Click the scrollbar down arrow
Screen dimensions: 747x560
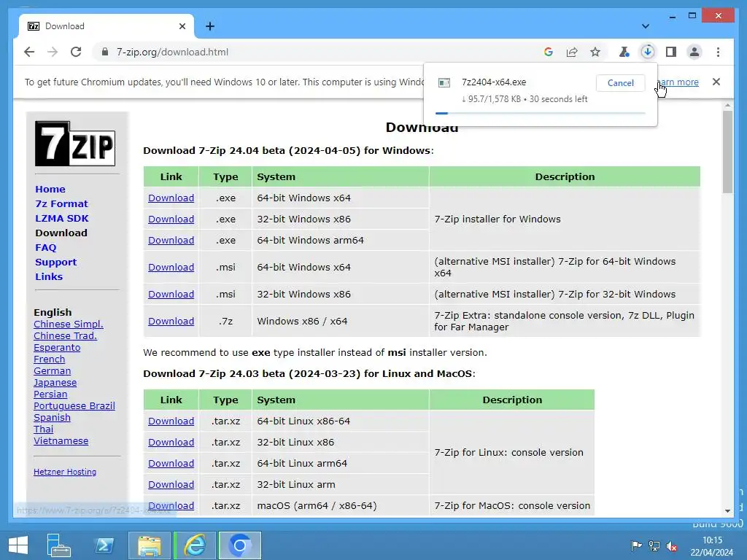[x=727, y=511]
